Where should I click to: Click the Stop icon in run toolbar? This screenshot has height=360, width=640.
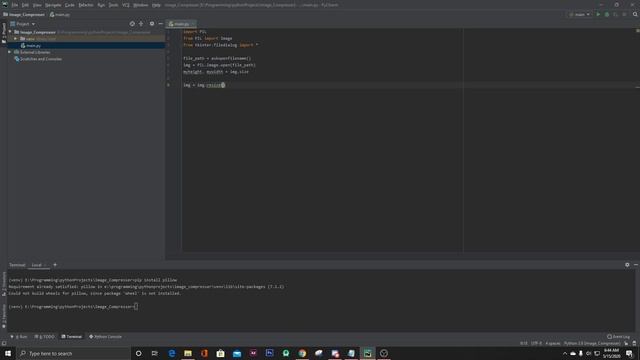624,14
